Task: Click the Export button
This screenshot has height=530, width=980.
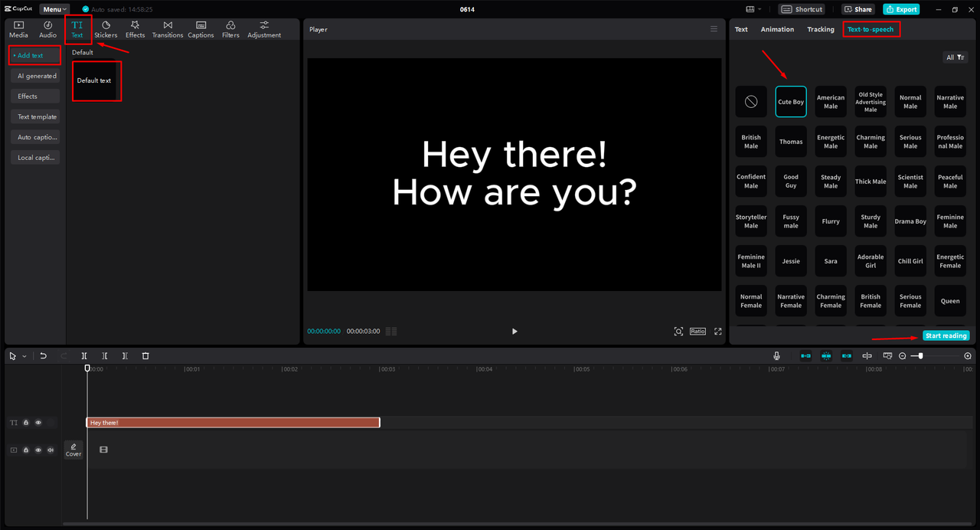Action: point(901,9)
